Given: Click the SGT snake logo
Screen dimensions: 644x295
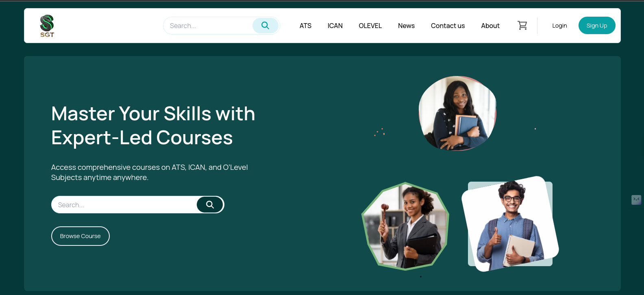Looking at the screenshot, I should click(x=47, y=26).
